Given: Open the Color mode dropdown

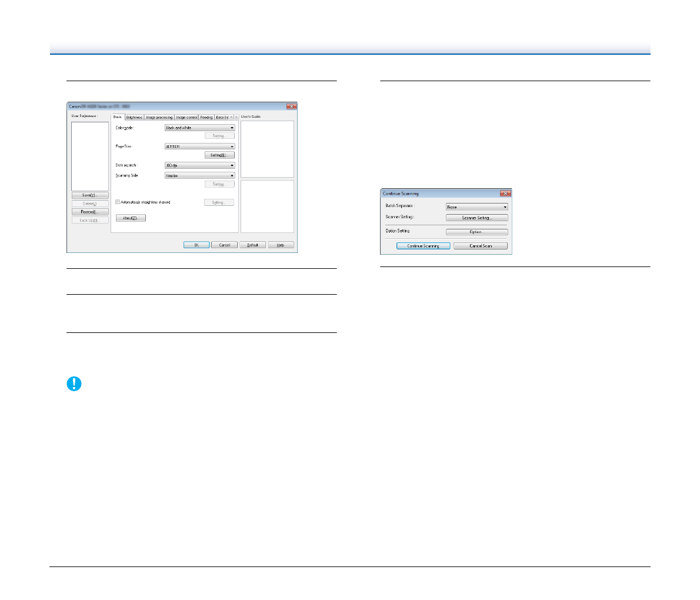Looking at the screenshot, I should [199, 128].
